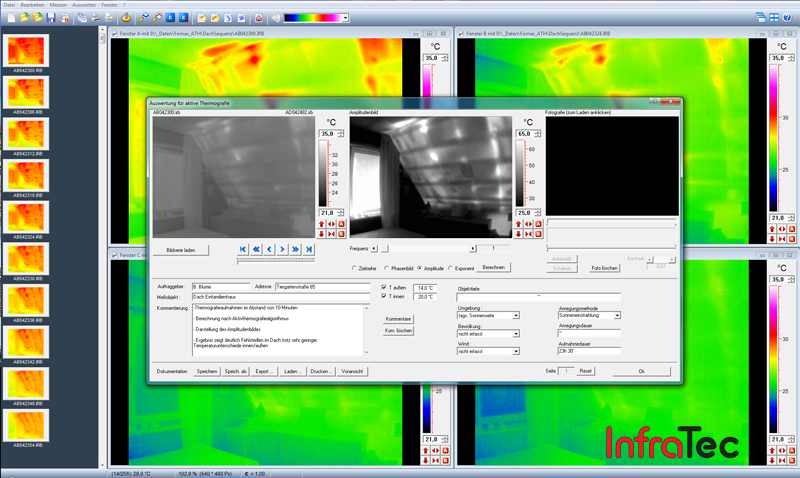Jump to first image in the series
This screenshot has height=478, width=800.
[243, 248]
